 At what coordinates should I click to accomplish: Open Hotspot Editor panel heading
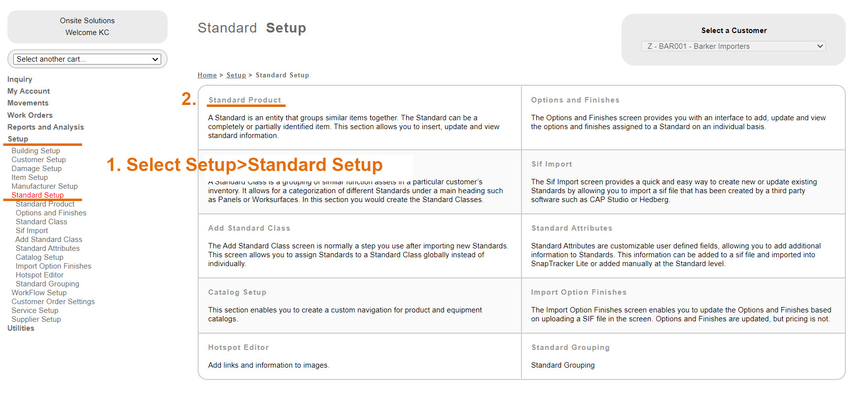click(x=238, y=347)
